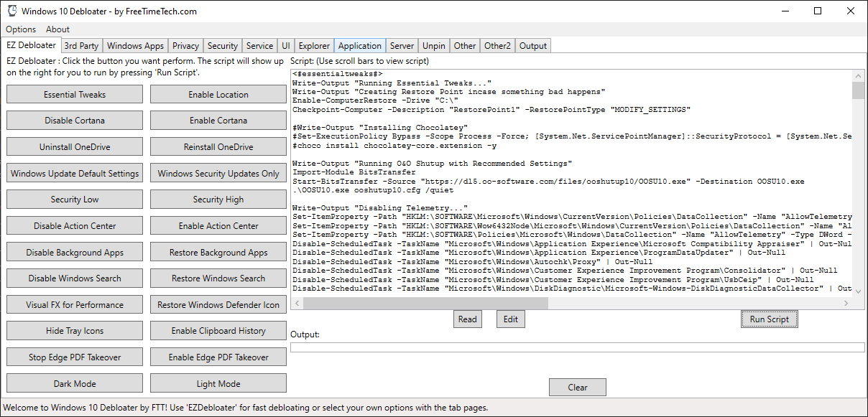Switch to the Windows Apps tab
Image resolution: width=868 pixels, height=417 pixels.
tap(135, 45)
